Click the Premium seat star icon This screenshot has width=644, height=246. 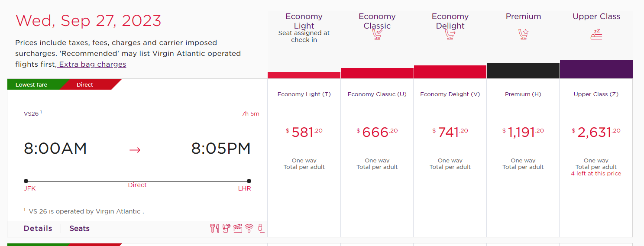point(523,34)
